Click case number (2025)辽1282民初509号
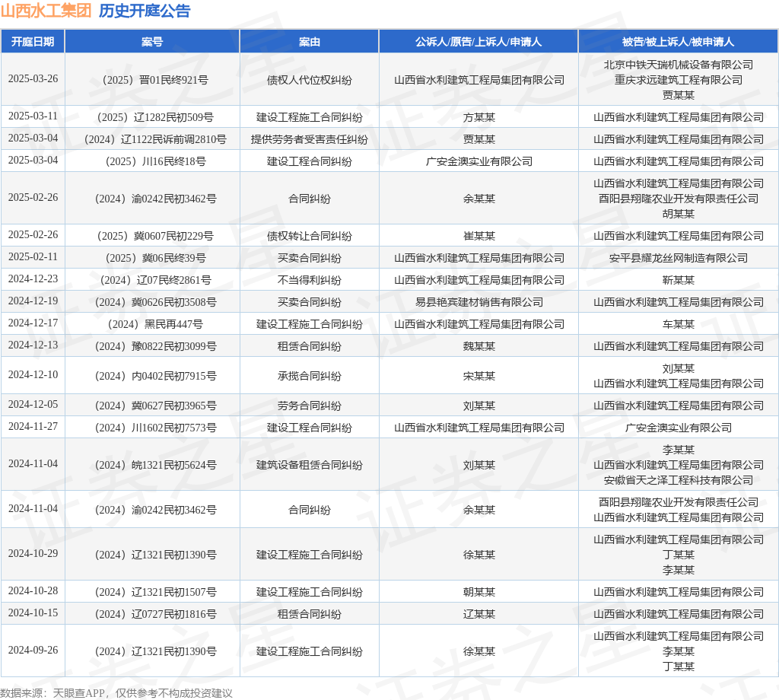The image size is (779, 700). (152, 117)
